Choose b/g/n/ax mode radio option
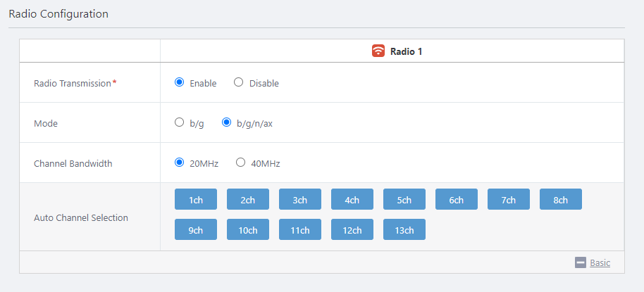 226,122
